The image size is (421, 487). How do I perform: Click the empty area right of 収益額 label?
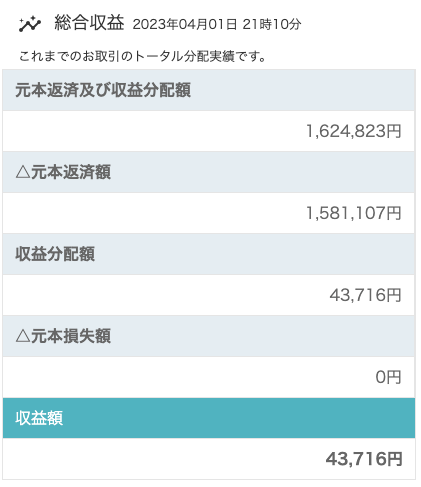(x=238, y=418)
